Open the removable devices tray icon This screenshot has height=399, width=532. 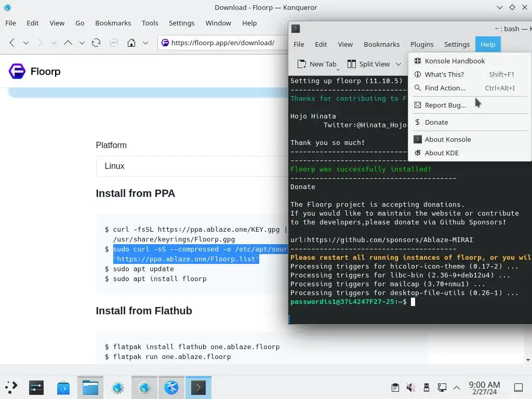[x=426, y=388]
